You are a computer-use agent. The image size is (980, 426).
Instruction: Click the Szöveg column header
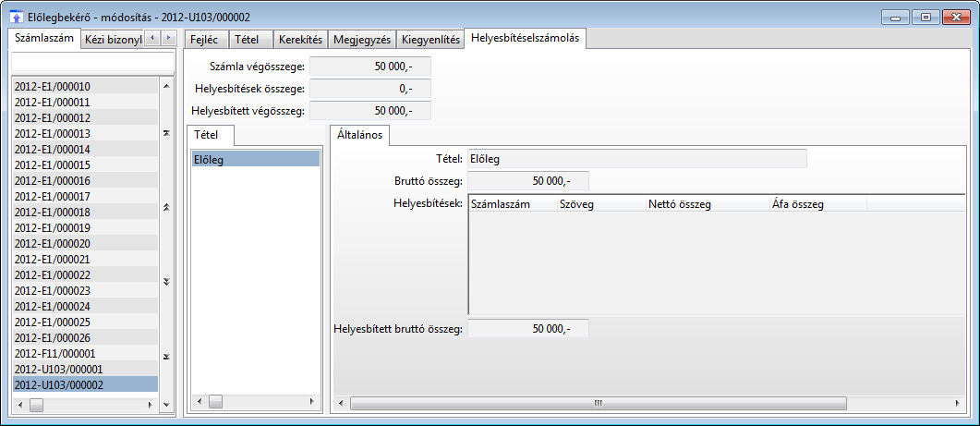[601, 203]
